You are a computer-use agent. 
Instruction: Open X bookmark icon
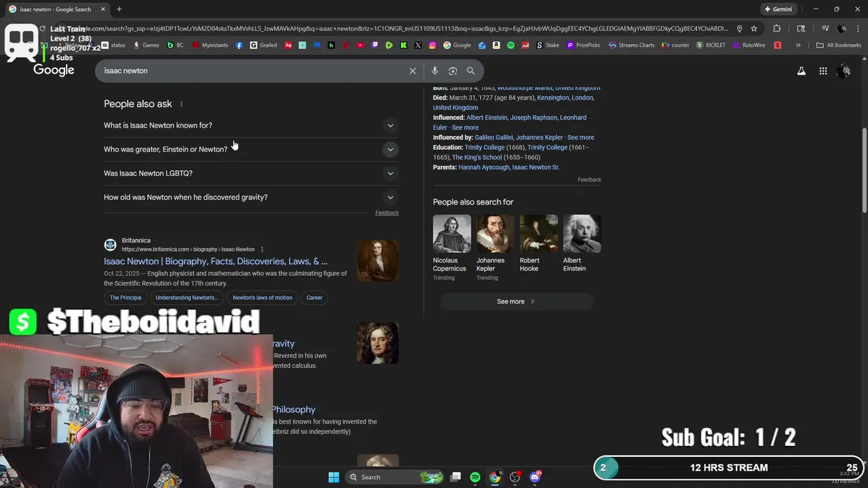[418, 45]
